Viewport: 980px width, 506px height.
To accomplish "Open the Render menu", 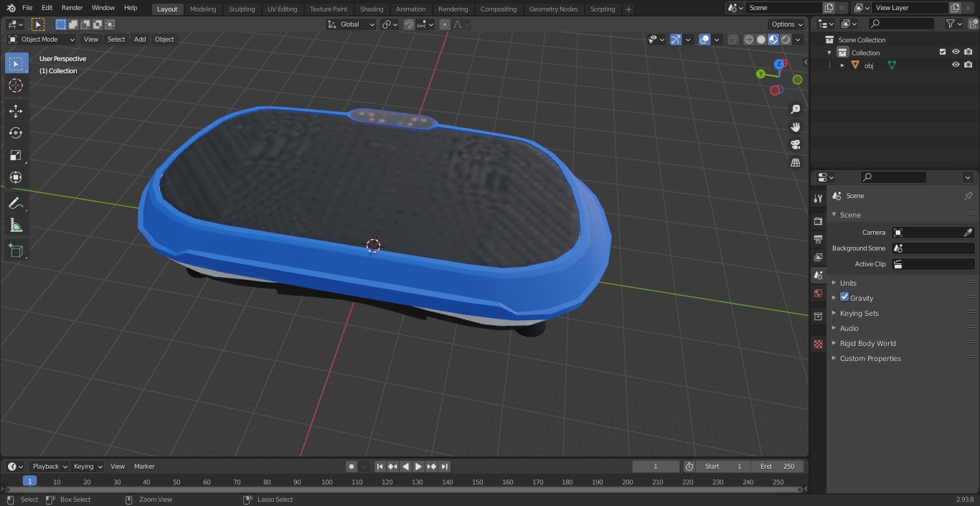I will point(72,8).
